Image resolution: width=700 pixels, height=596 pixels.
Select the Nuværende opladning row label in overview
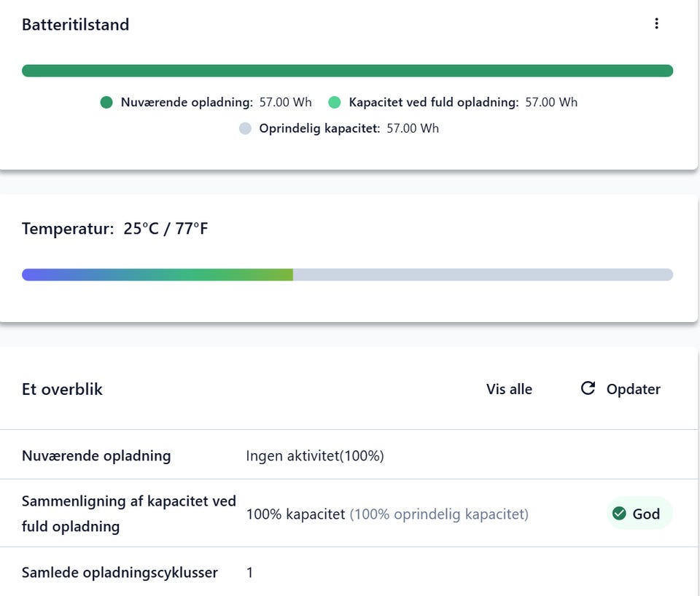tap(96, 456)
